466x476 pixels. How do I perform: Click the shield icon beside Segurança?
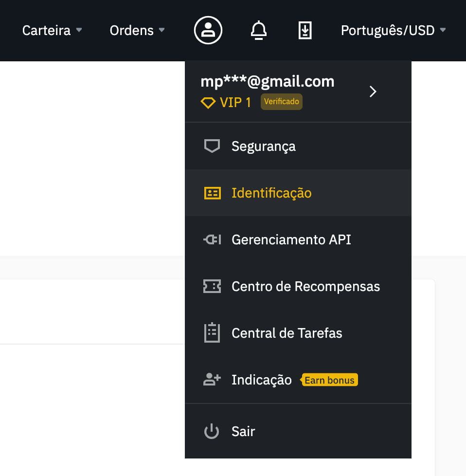pyautogui.click(x=212, y=146)
